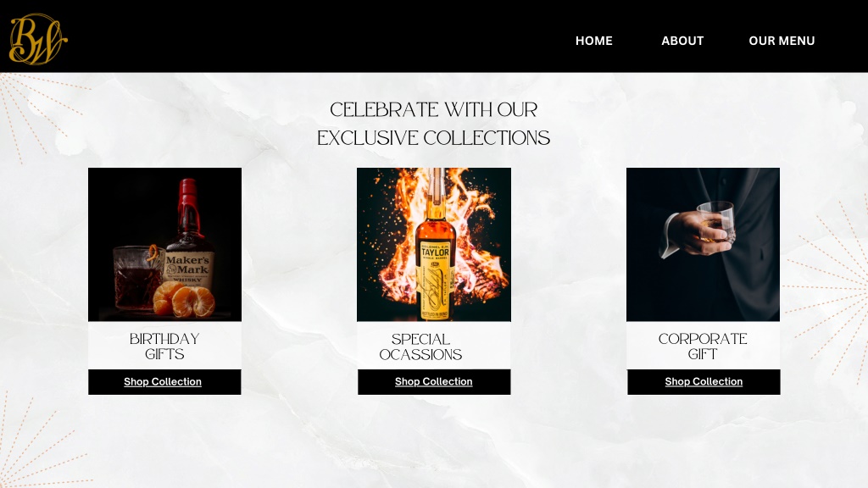868x488 pixels.
Task: Select the Taylor bourbon fire image
Action: pos(434,245)
